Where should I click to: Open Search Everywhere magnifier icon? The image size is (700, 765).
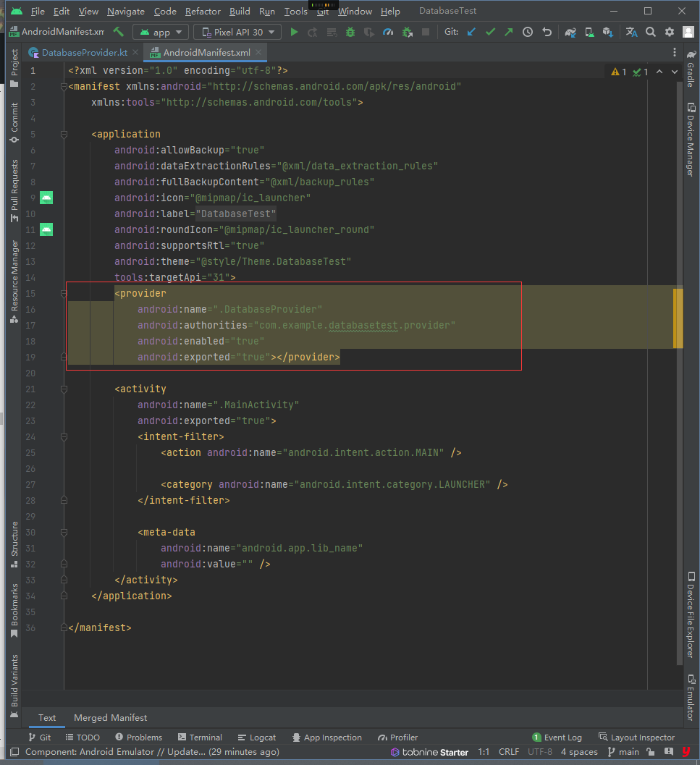651,32
